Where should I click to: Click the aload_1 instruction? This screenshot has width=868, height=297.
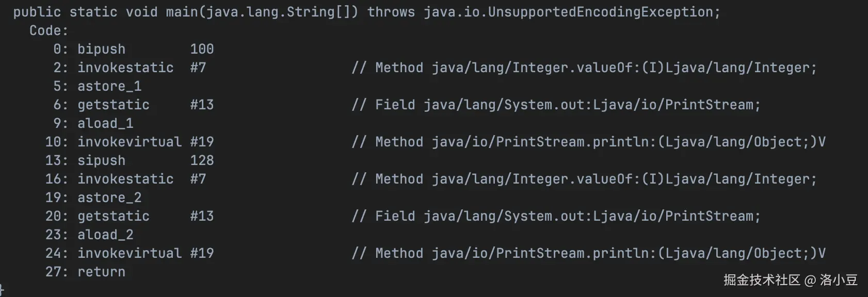point(105,123)
